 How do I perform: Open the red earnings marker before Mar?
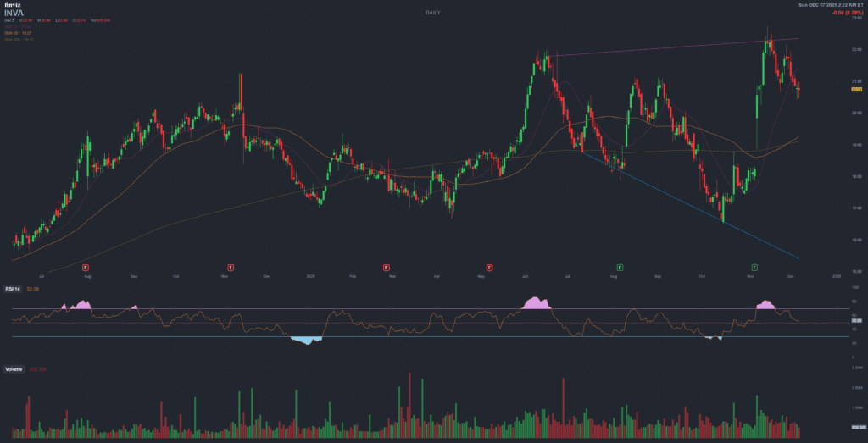387,267
